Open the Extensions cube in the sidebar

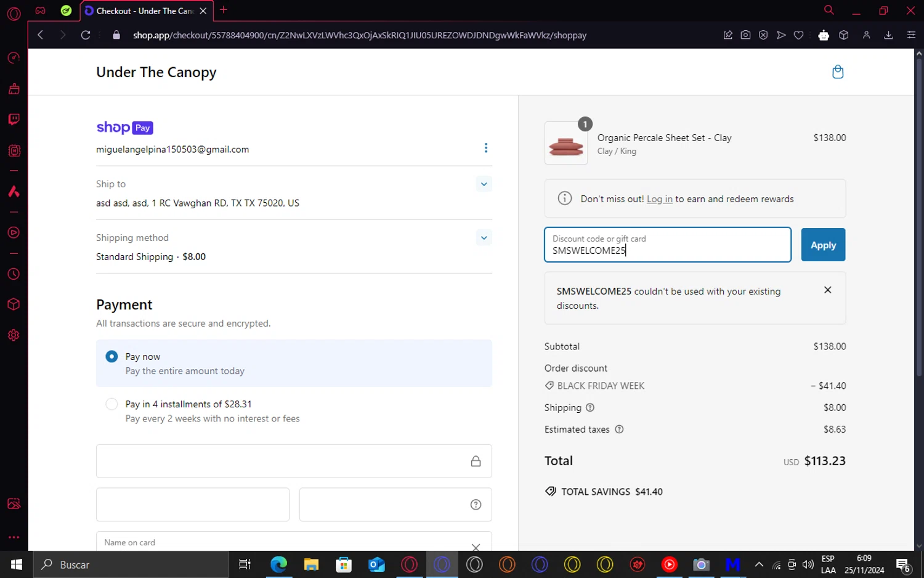coord(14,304)
